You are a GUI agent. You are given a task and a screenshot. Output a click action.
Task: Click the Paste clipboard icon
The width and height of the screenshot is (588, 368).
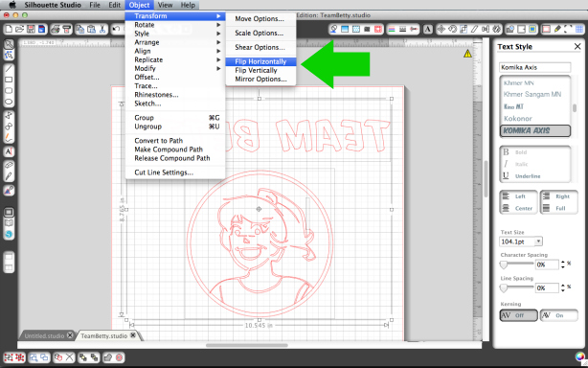(91, 29)
